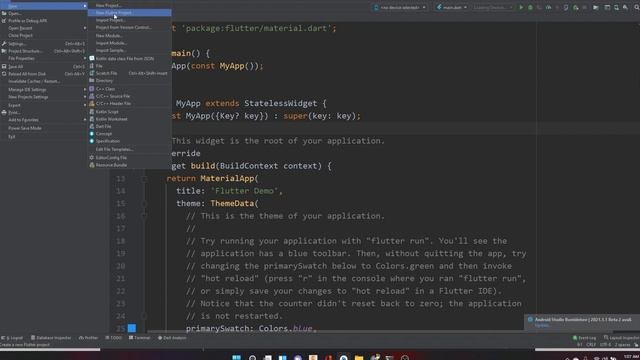Viewport: 640px width, 360px height.
Task: Expand Manage IDE Settings submenu
Action: pos(44,89)
